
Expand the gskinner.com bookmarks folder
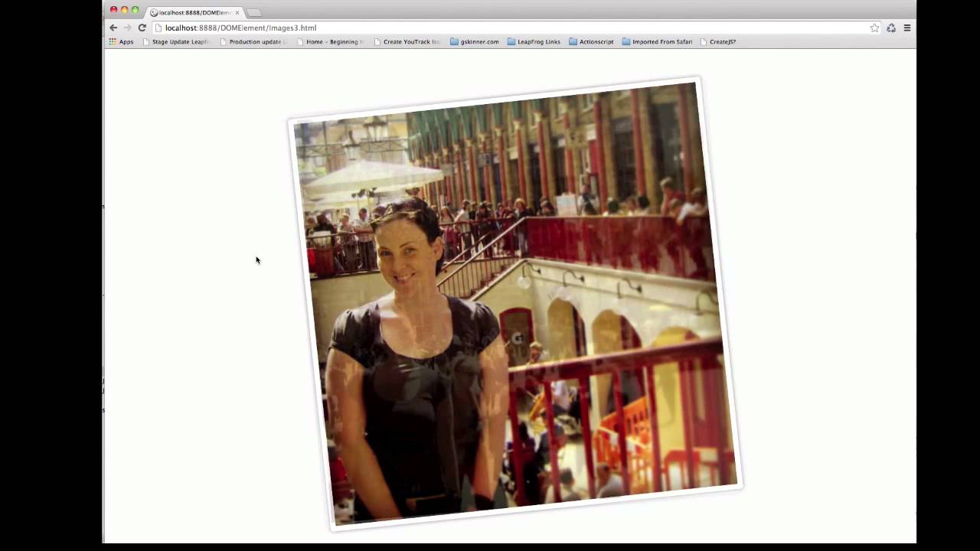point(475,41)
